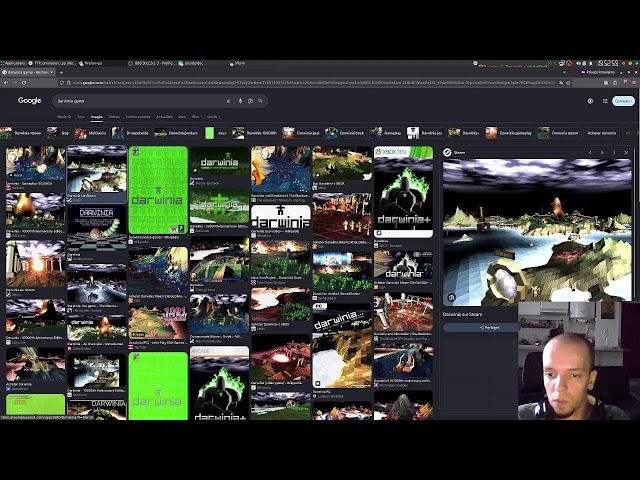Screen dimensions: 640x480
Task: Click the translate icon in the address bar
Action: click(561, 83)
